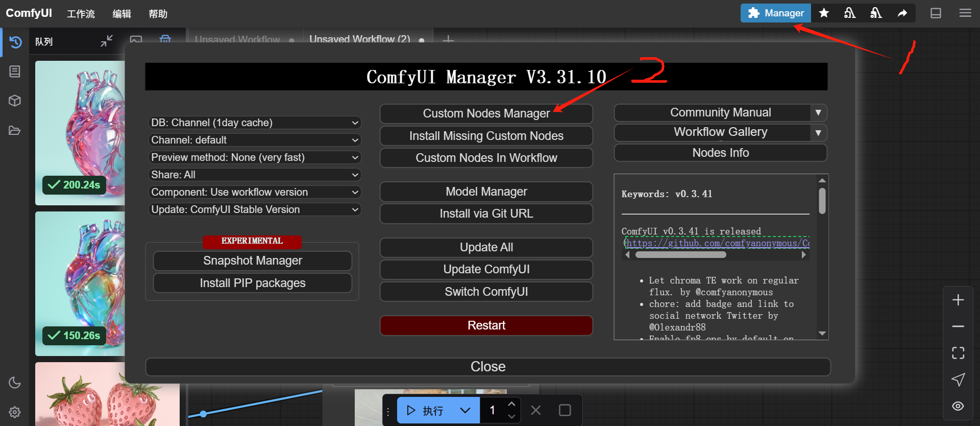Open the 帮助 menu

pos(158,14)
